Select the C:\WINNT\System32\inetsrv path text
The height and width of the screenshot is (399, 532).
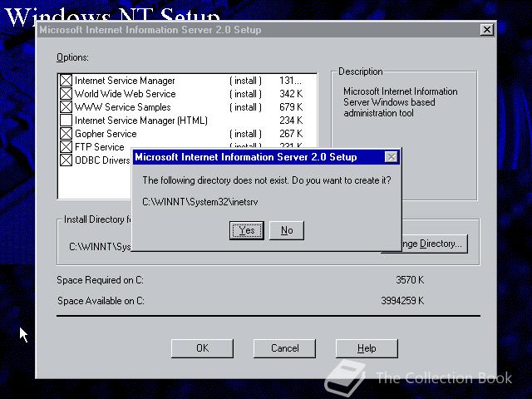(200, 202)
